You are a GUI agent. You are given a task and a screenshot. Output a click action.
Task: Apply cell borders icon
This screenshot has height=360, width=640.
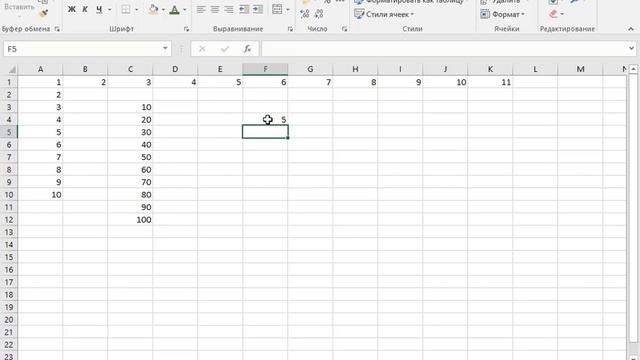point(126,9)
